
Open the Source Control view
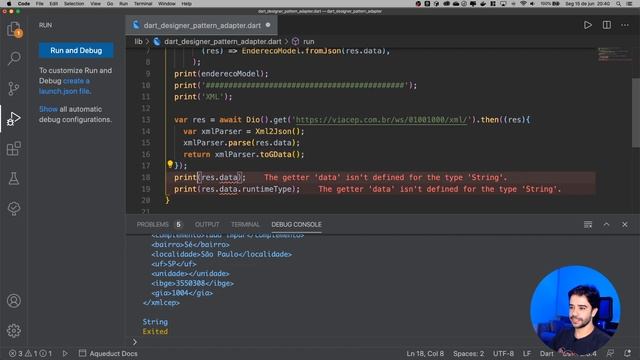(14, 88)
